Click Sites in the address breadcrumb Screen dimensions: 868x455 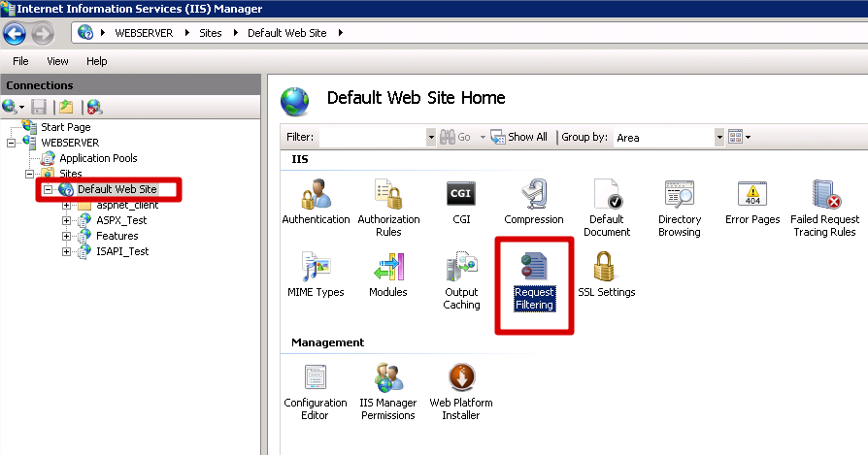(x=211, y=33)
